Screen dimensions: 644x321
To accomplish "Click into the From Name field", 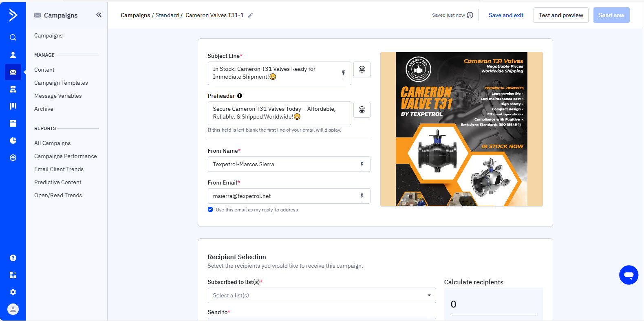I will 289,164.
